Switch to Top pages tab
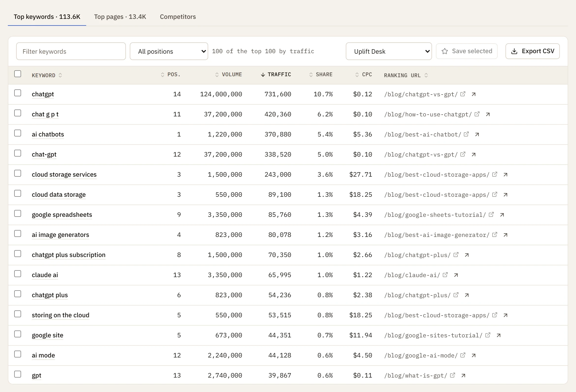The image size is (576, 392). click(120, 17)
